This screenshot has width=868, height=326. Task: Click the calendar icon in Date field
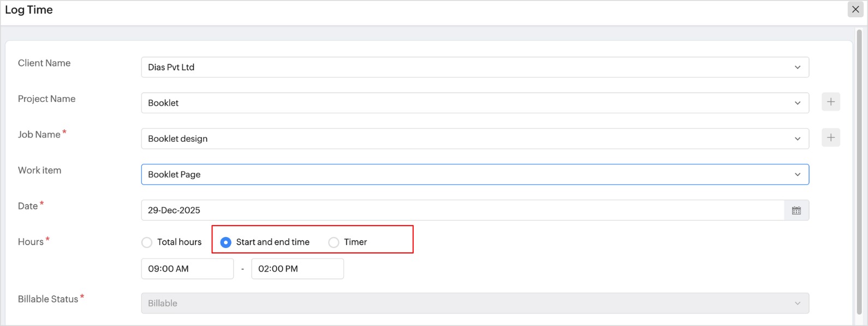[796, 210]
